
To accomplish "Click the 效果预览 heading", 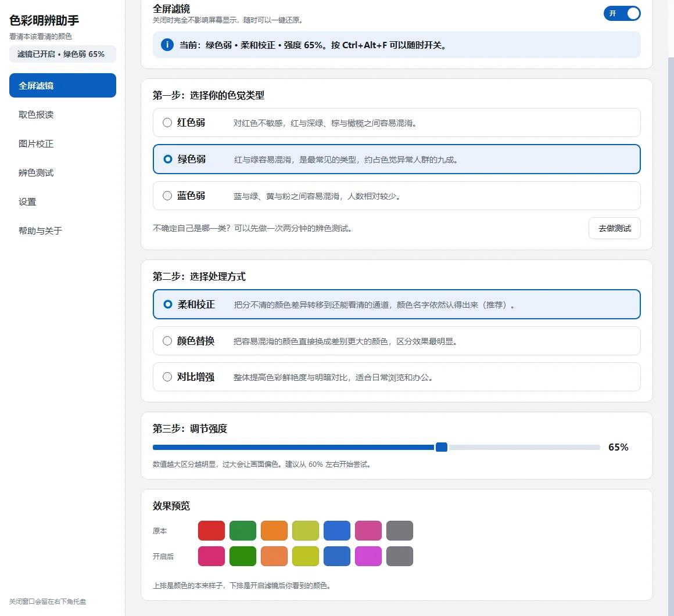I will [x=171, y=506].
